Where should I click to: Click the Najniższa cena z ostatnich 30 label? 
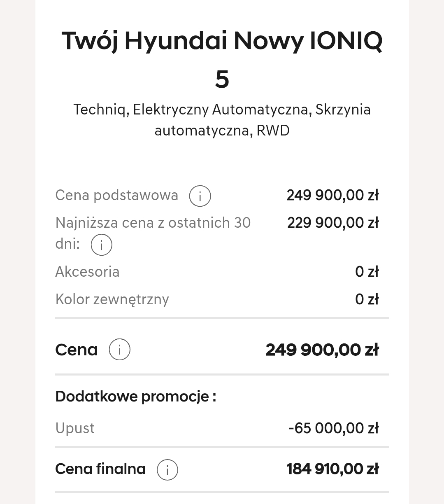tap(153, 223)
